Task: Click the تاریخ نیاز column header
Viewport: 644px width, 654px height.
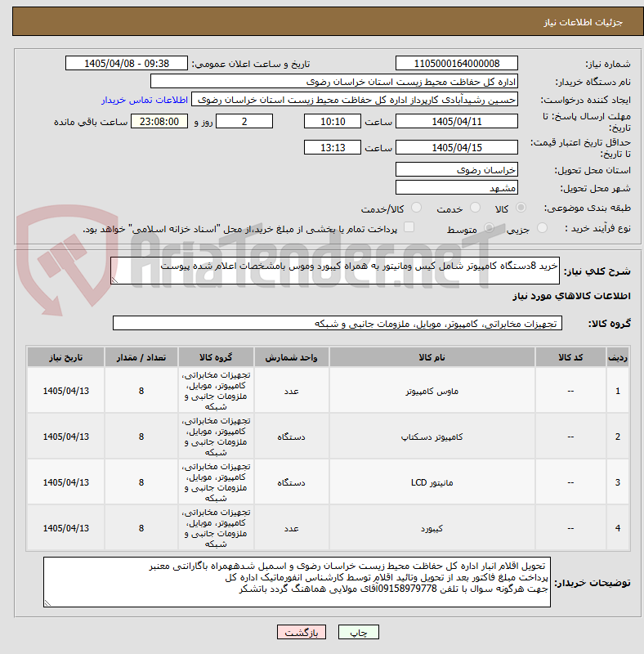Action: coord(65,357)
